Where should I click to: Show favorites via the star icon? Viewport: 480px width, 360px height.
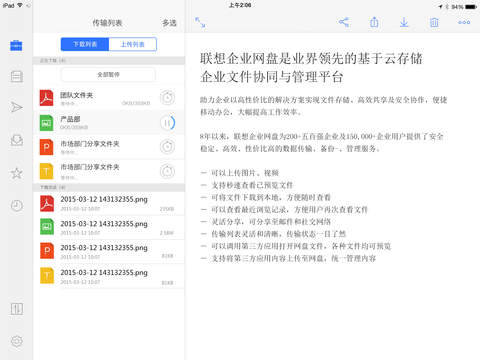pos(16,173)
